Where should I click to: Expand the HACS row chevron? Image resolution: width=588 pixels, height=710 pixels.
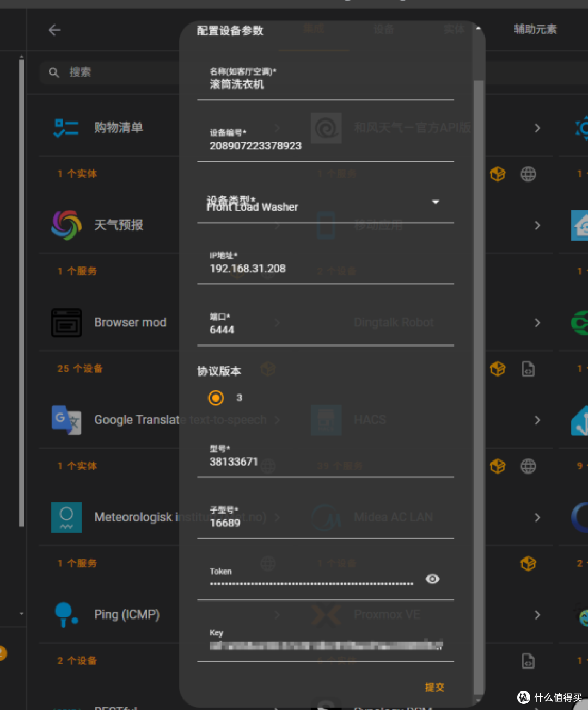pos(537,420)
